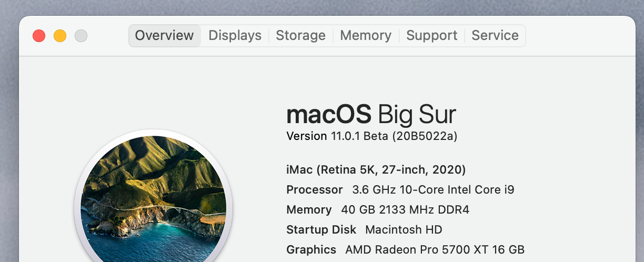Click the build number 20B5022a
Viewport: 644px width, 262px height.
pos(425,136)
